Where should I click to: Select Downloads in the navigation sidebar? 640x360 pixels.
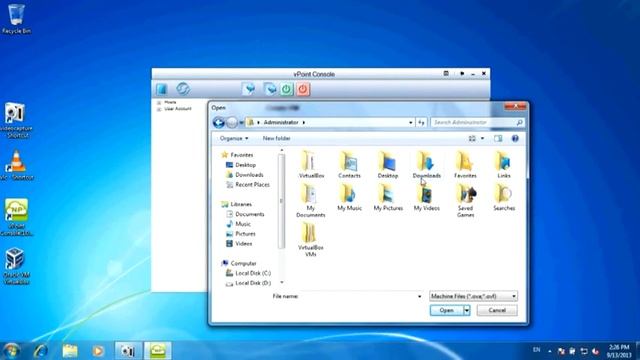[x=244, y=175]
